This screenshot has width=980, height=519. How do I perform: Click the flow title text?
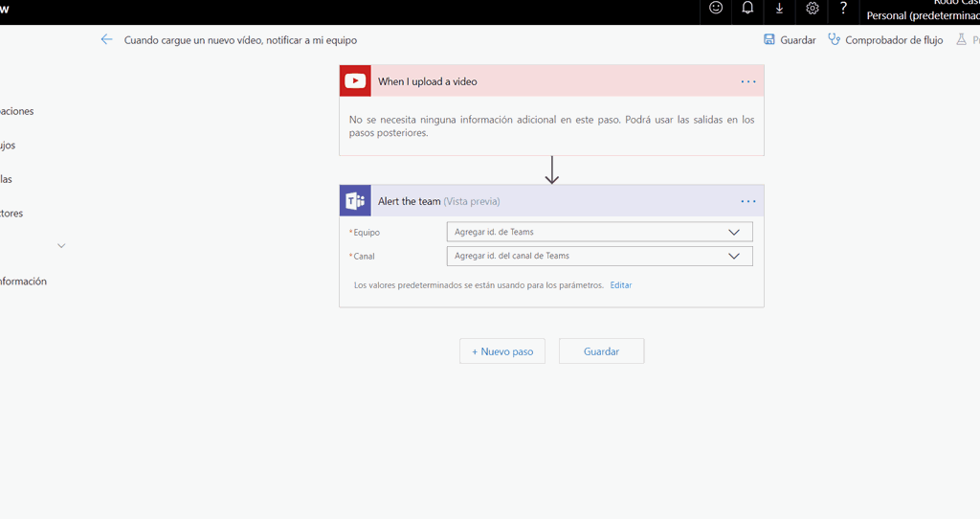tap(240, 40)
